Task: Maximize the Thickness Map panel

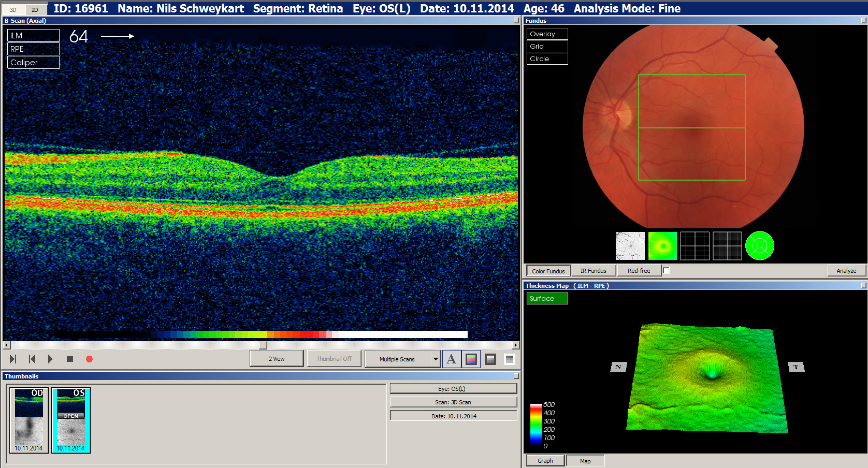Action: tap(863, 285)
